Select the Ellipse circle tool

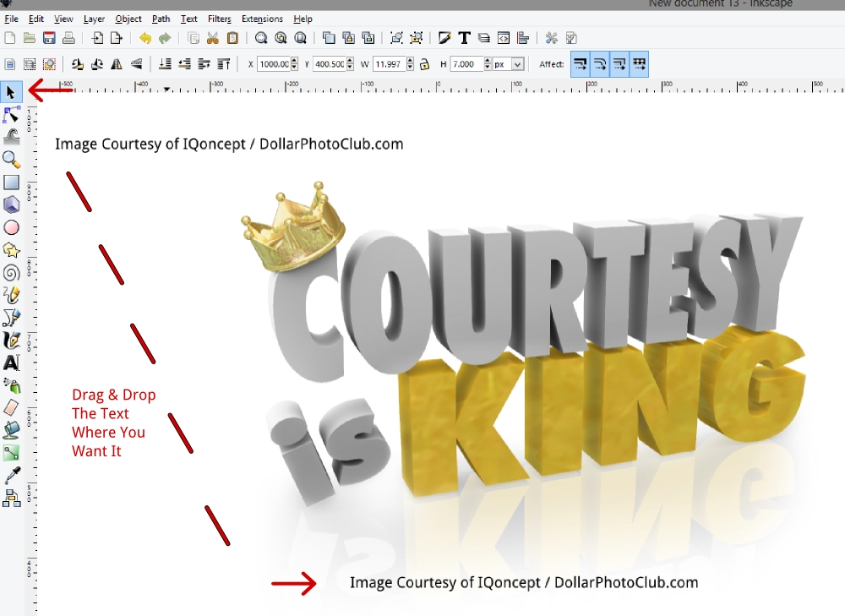(x=11, y=227)
